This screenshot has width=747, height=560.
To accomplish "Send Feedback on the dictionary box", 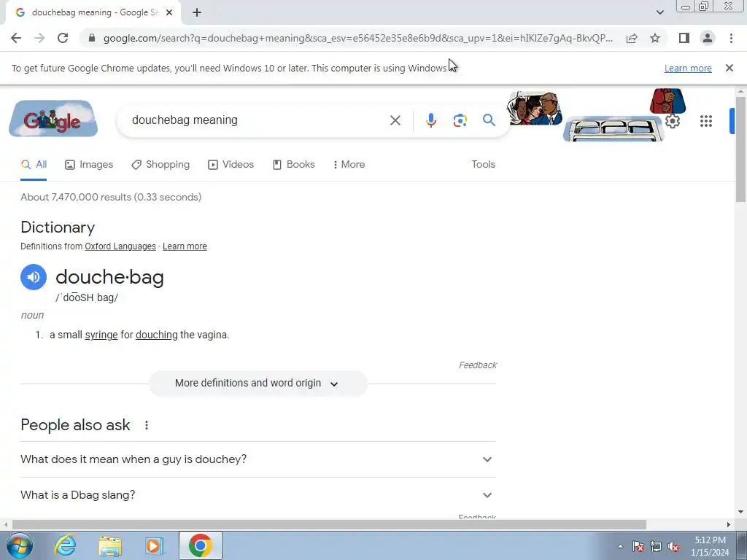I will (x=477, y=365).
